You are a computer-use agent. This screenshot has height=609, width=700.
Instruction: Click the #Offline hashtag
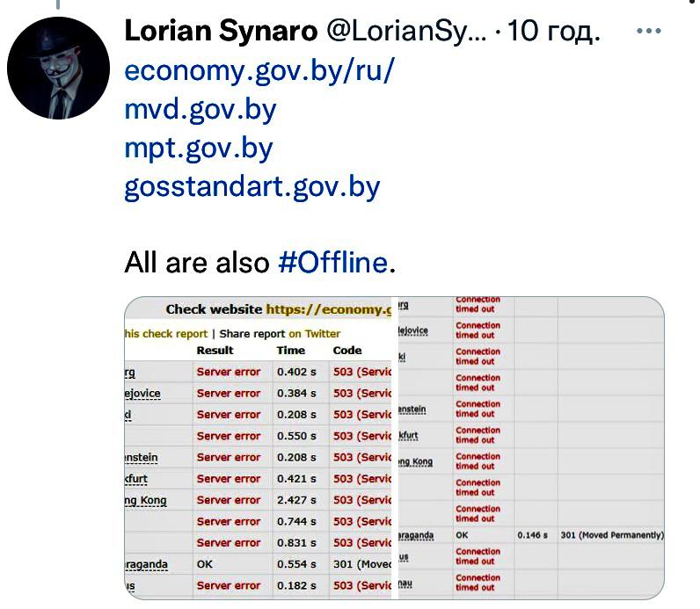(332, 263)
